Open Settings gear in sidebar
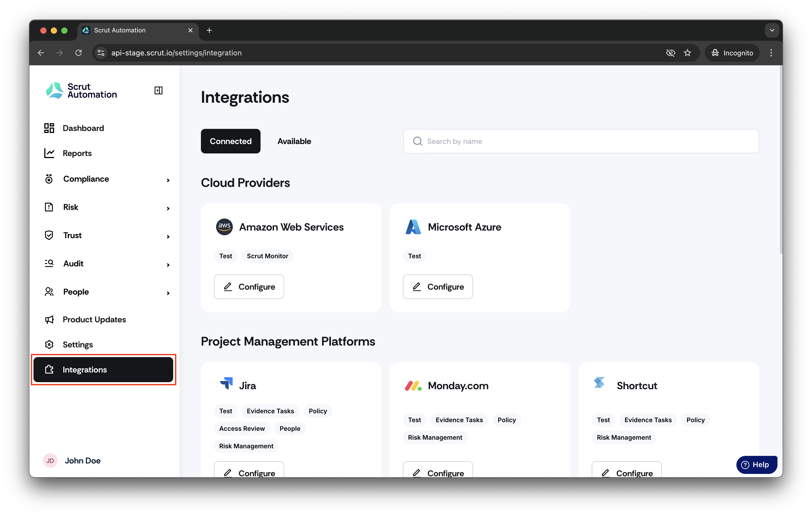The image size is (812, 516). point(49,345)
